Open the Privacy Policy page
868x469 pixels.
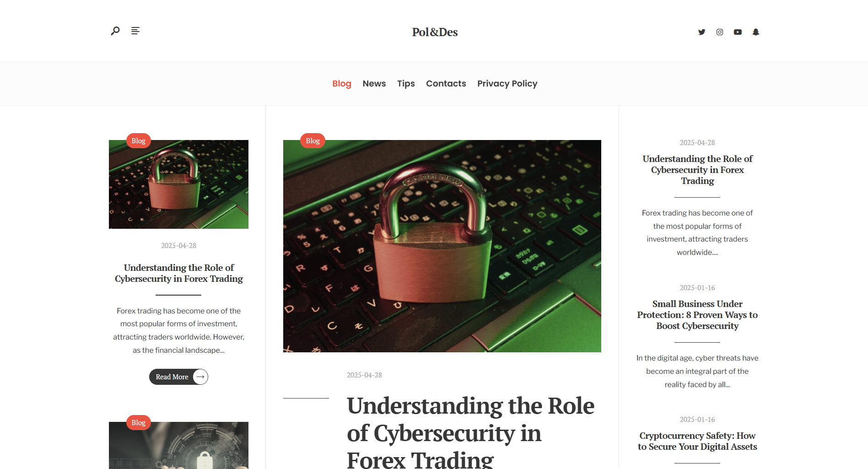tap(507, 84)
